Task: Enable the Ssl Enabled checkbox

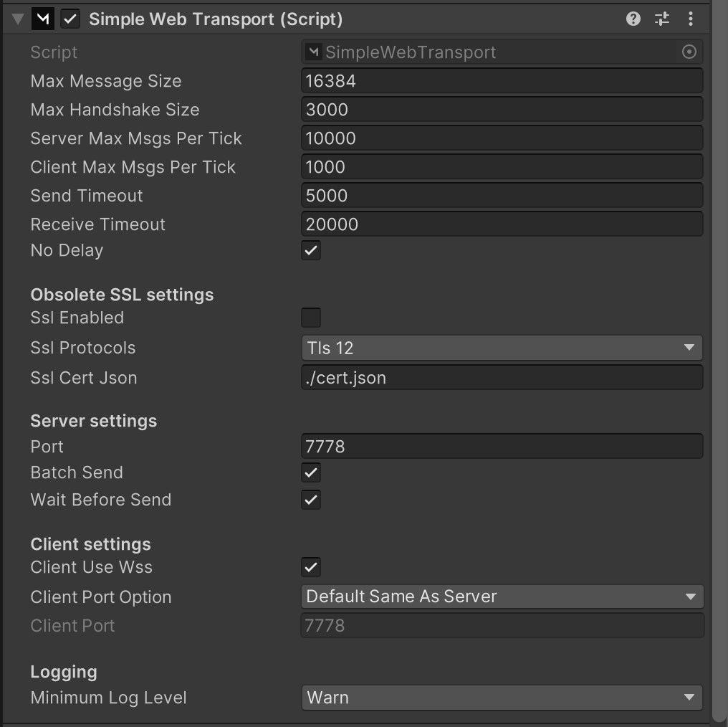Action: coord(311,317)
